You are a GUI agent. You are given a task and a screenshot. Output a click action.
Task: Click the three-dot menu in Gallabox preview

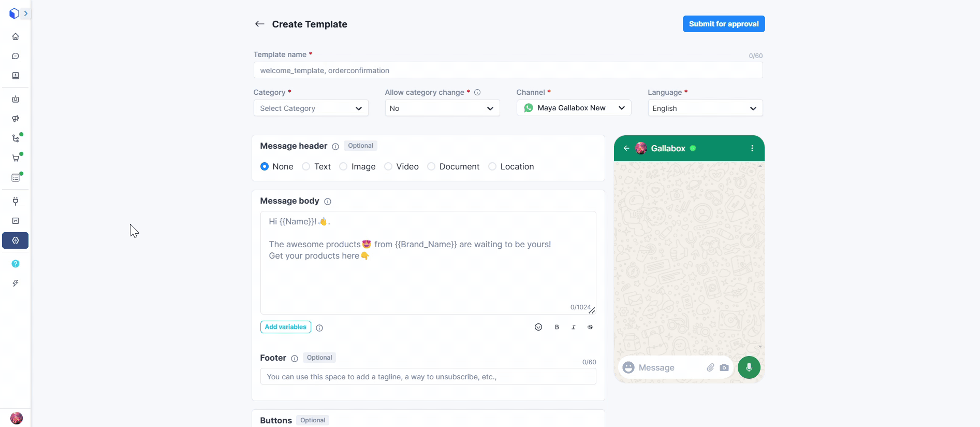pyautogui.click(x=752, y=148)
